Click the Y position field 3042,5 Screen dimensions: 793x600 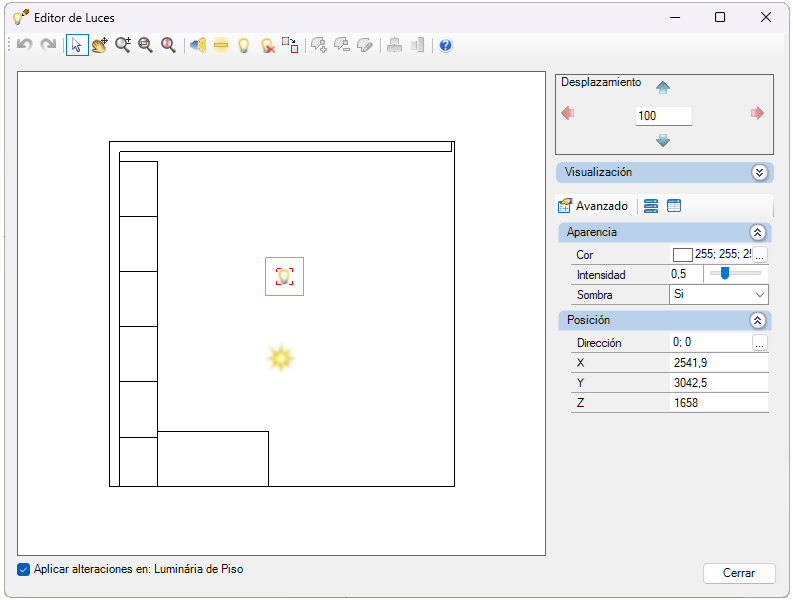pyautogui.click(x=719, y=383)
